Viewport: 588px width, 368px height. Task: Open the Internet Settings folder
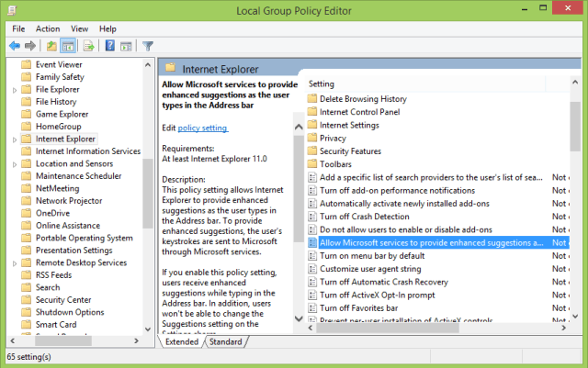[x=349, y=125]
